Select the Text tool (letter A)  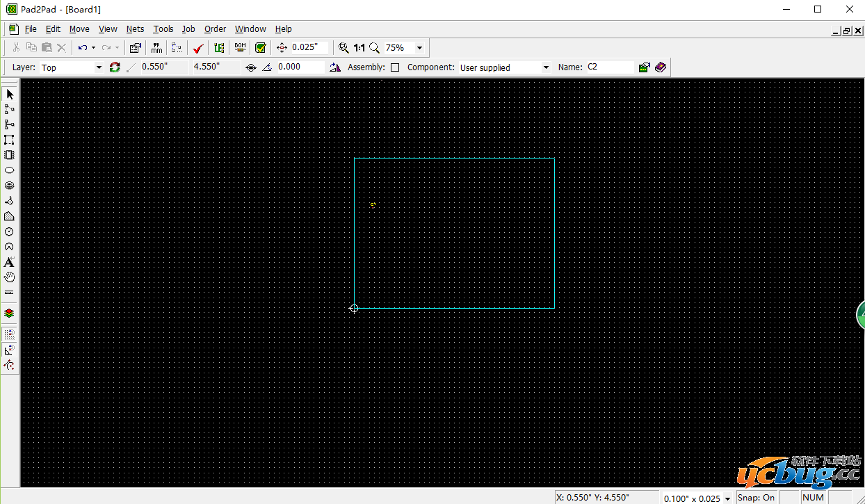[10, 262]
